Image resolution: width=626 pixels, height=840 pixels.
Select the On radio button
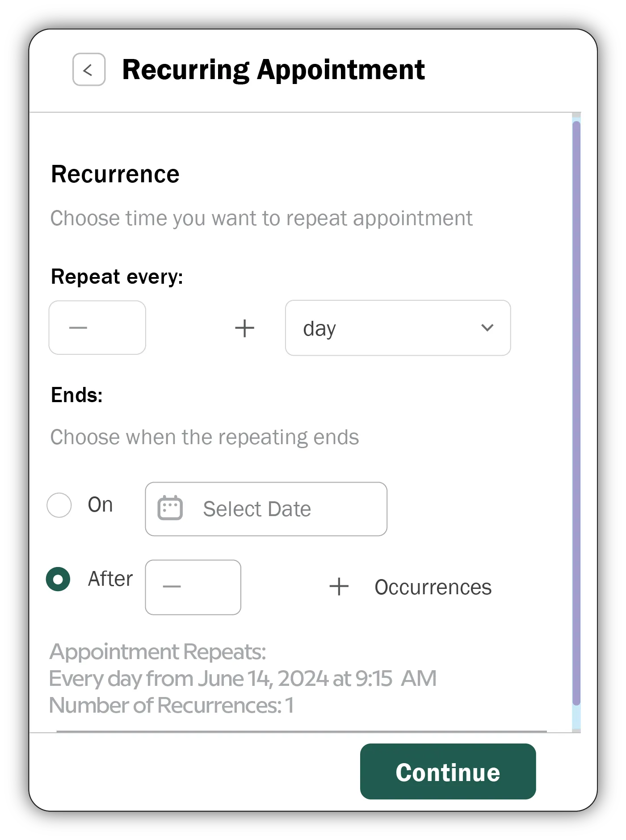point(59,505)
